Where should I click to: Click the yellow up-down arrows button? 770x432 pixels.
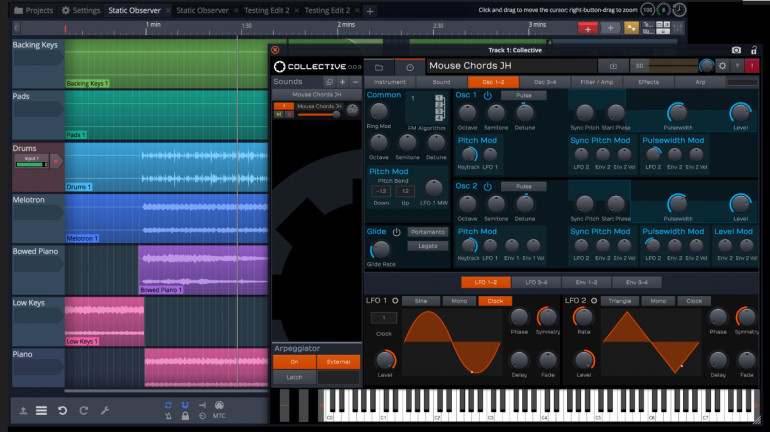pos(631,28)
